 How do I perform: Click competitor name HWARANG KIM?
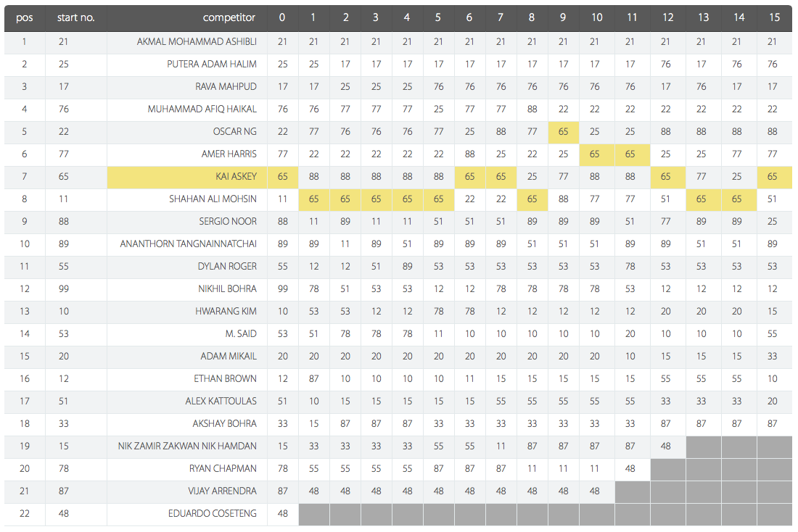click(x=226, y=311)
